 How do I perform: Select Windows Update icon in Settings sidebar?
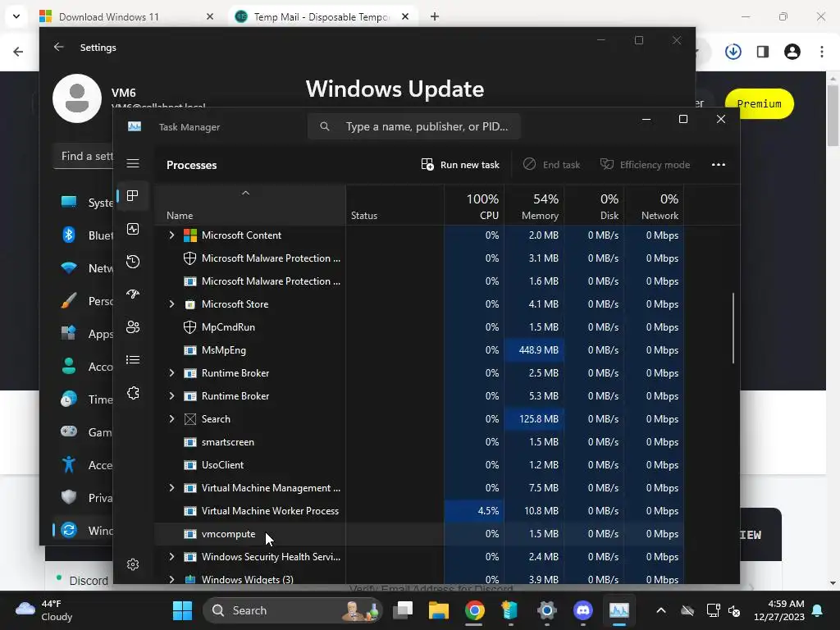pos(69,531)
